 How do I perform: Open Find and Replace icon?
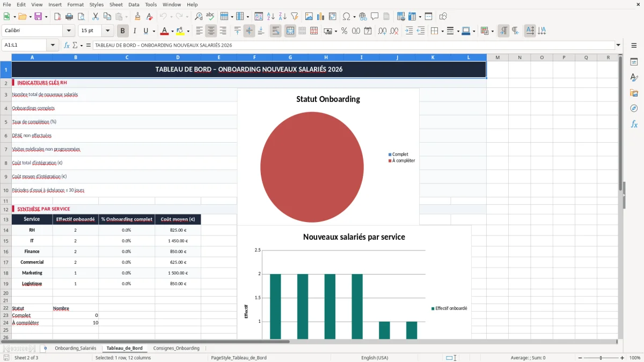[199, 17]
